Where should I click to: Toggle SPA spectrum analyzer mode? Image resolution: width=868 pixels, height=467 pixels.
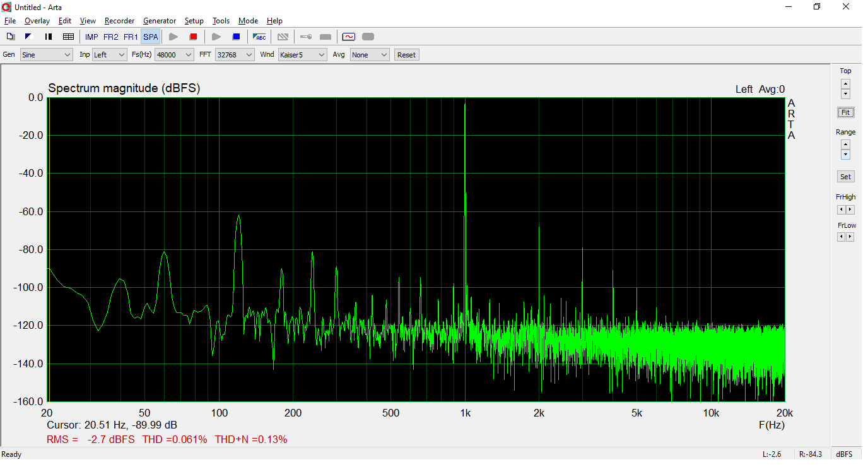[151, 37]
